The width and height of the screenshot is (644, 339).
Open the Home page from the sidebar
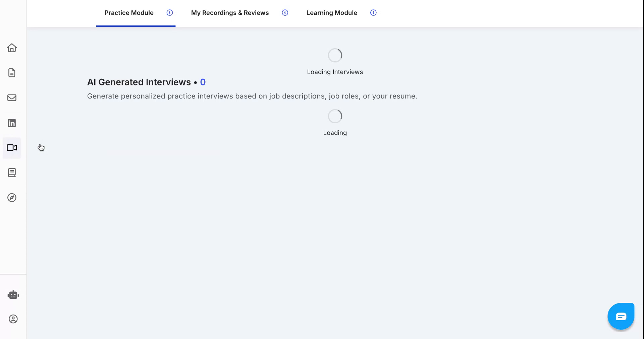[12, 48]
